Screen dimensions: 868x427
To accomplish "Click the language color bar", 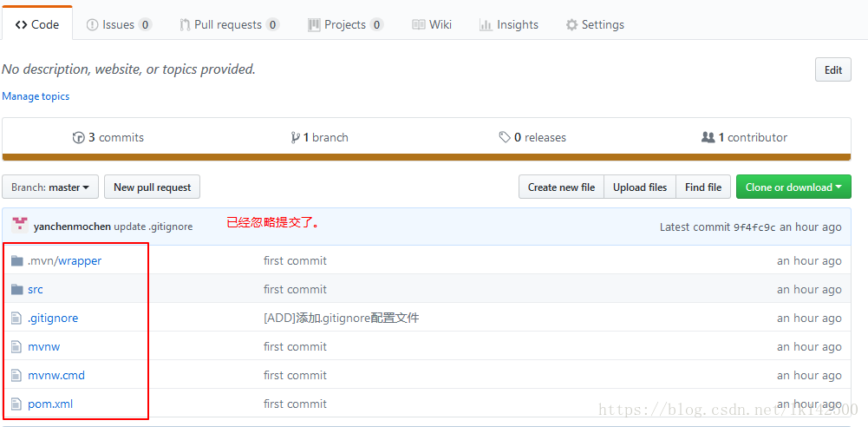I will click(x=427, y=157).
